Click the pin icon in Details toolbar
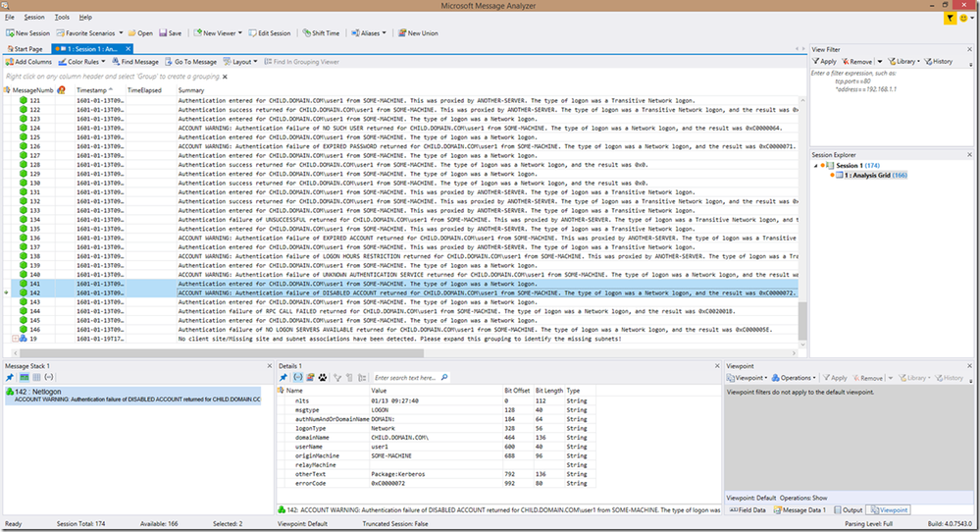 (284, 378)
